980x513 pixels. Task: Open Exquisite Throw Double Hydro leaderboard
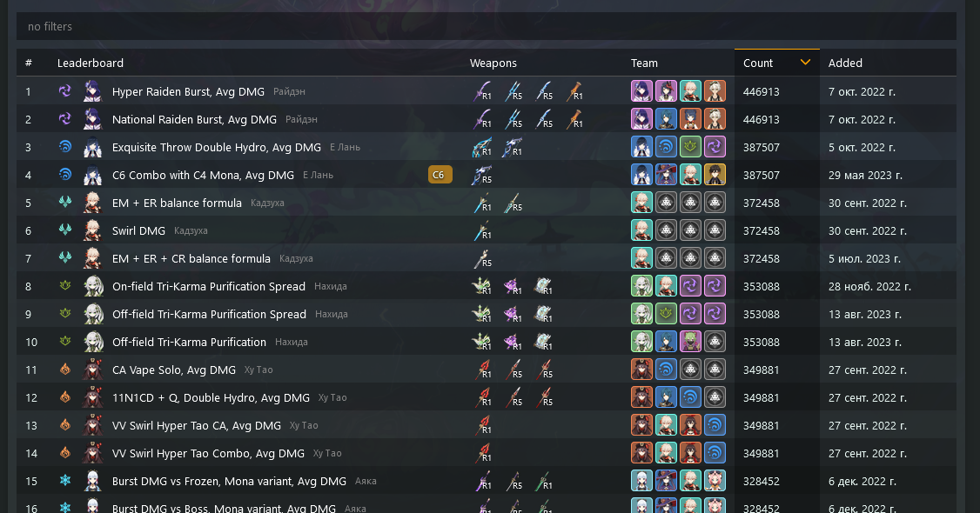216,147
